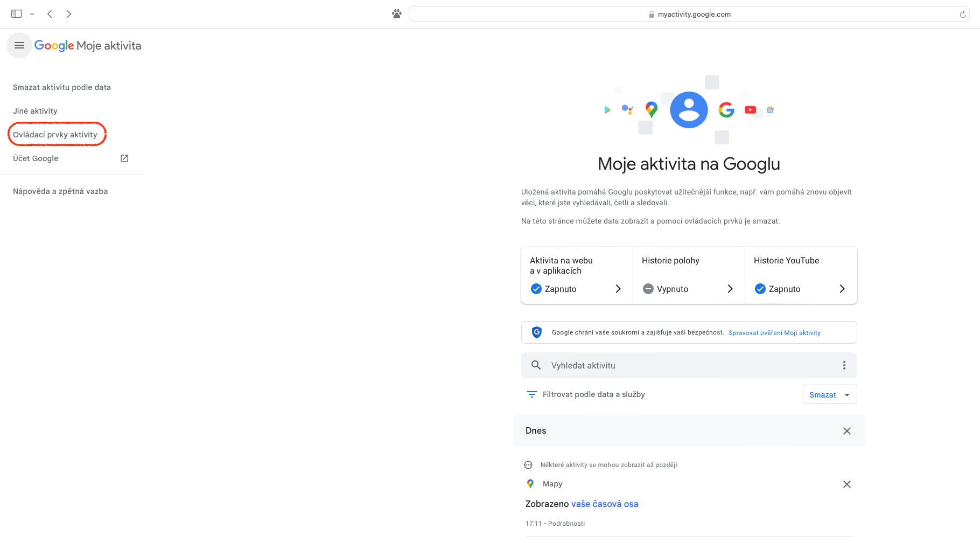Delete all of today's (Dnes) activity
This screenshot has height=543, width=980.
(x=846, y=431)
